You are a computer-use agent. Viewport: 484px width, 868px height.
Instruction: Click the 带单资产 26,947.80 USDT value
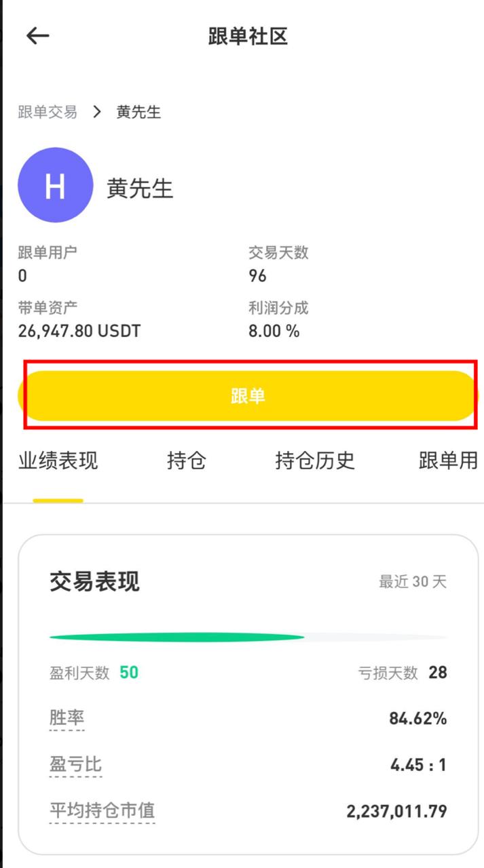[x=79, y=332]
